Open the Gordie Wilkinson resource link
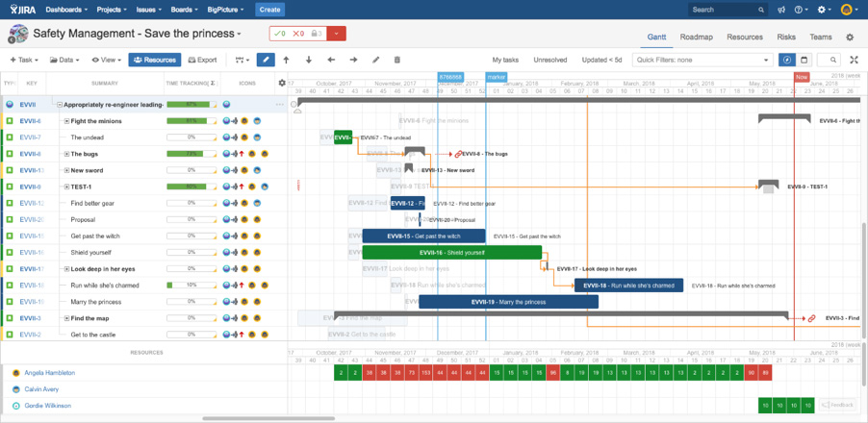The height and width of the screenshot is (423, 868). click(47, 406)
